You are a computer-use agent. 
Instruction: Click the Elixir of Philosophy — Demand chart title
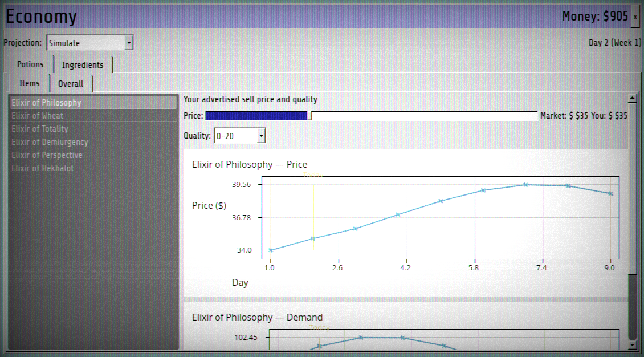[258, 317]
